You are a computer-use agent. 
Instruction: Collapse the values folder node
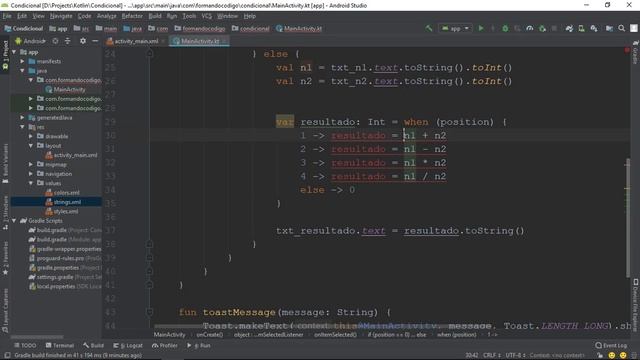coord(31,183)
